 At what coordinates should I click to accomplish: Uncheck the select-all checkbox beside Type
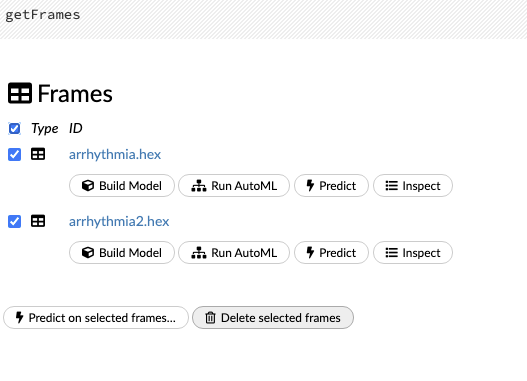pos(14,128)
